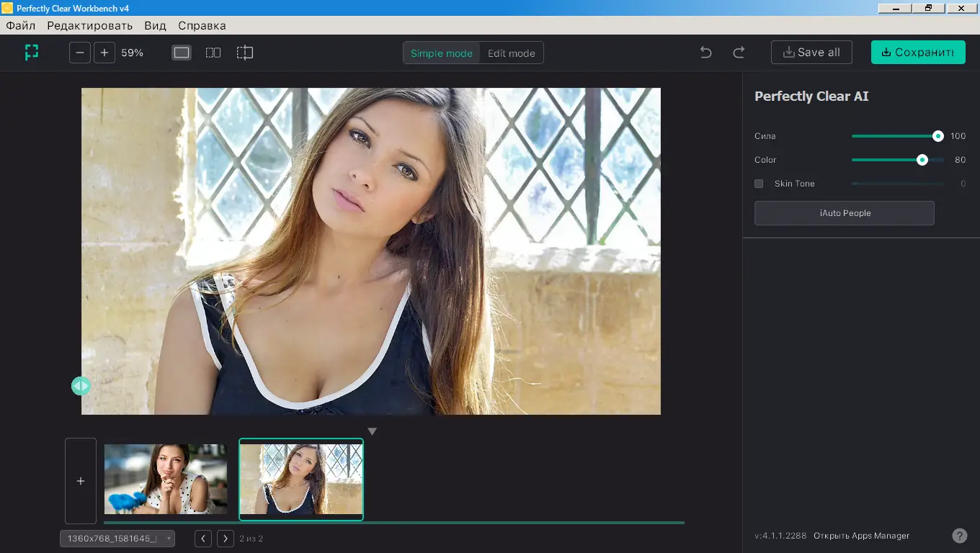980x553 pixels.
Task: Adjust the Сила slider handle
Action: (937, 136)
